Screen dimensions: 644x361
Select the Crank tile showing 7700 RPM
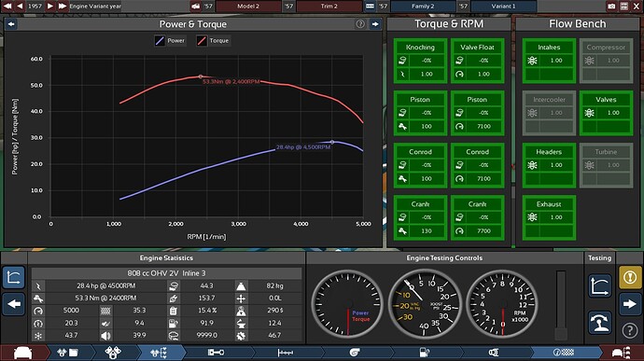pos(477,217)
